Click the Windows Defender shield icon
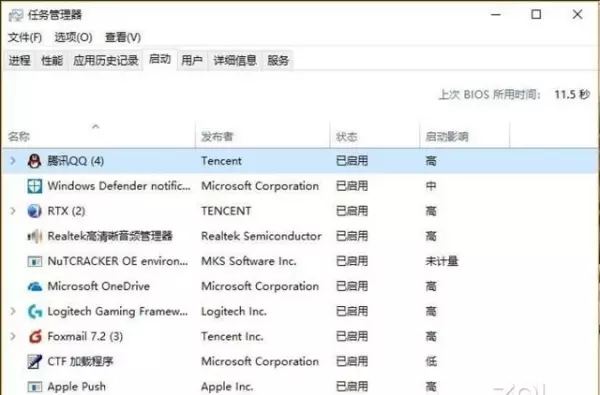 34,186
